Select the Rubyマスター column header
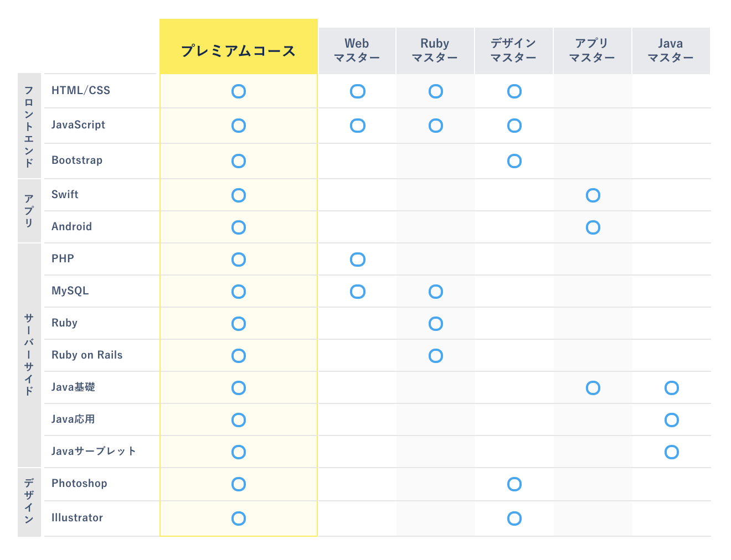This screenshot has height=560, width=731. pos(435,50)
